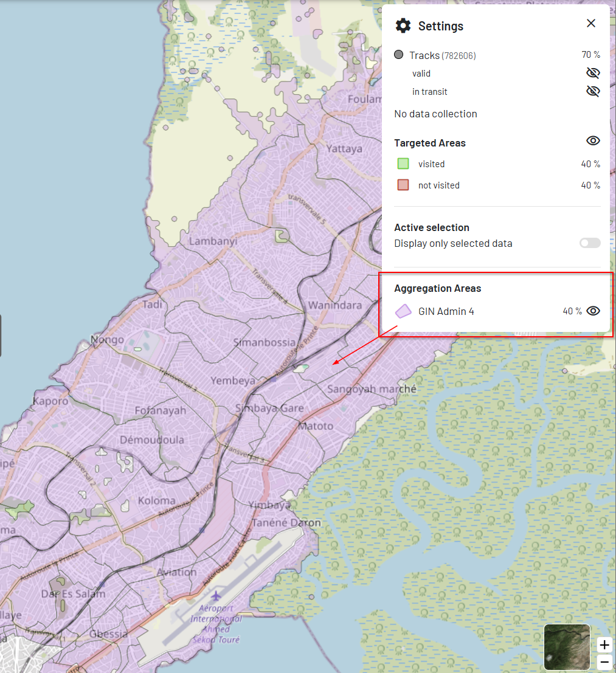Click the visited opacity 40 % value

pyautogui.click(x=590, y=164)
